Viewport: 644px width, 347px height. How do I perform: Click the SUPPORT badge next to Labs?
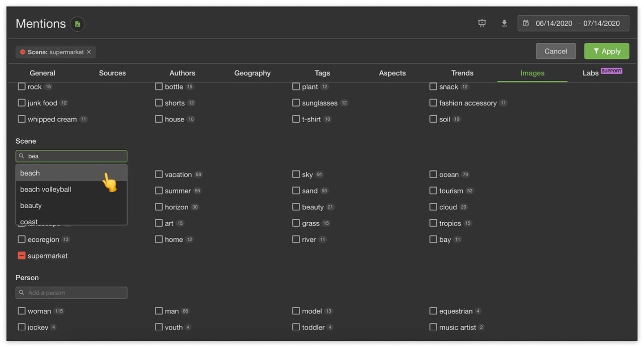point(611,71)
